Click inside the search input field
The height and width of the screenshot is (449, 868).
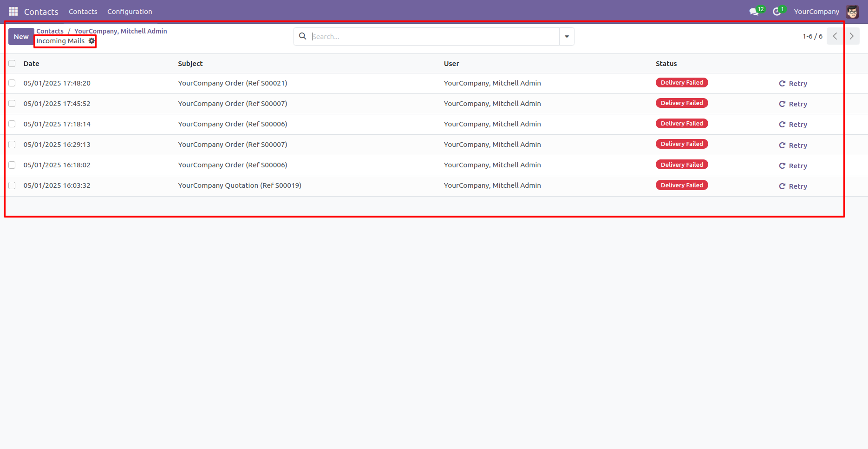coord(418,36)
